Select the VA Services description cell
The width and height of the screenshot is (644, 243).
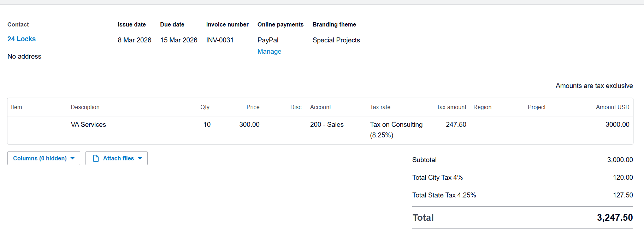88,125
